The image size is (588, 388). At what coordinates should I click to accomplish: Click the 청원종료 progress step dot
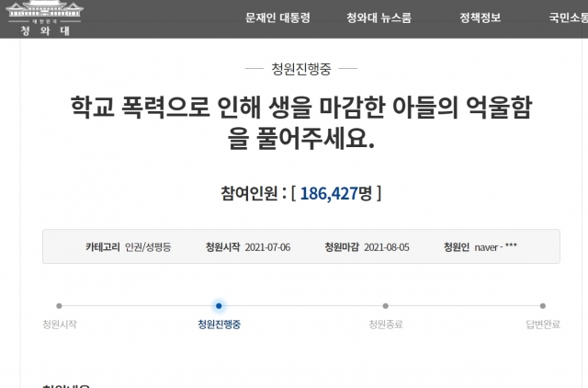point(386,306)
